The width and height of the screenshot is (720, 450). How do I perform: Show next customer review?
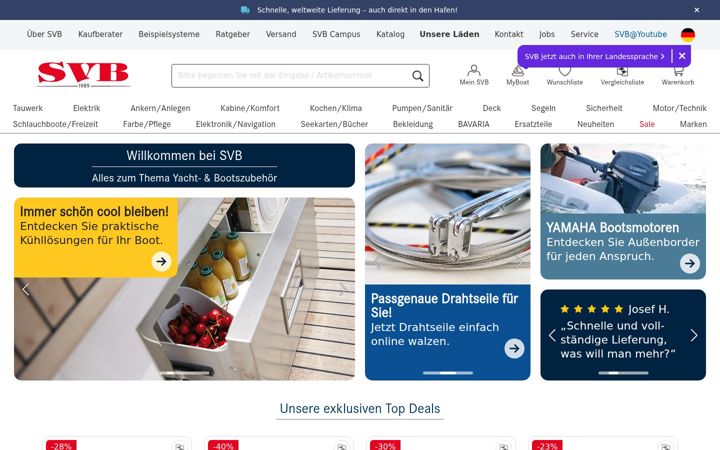(694, 335)
